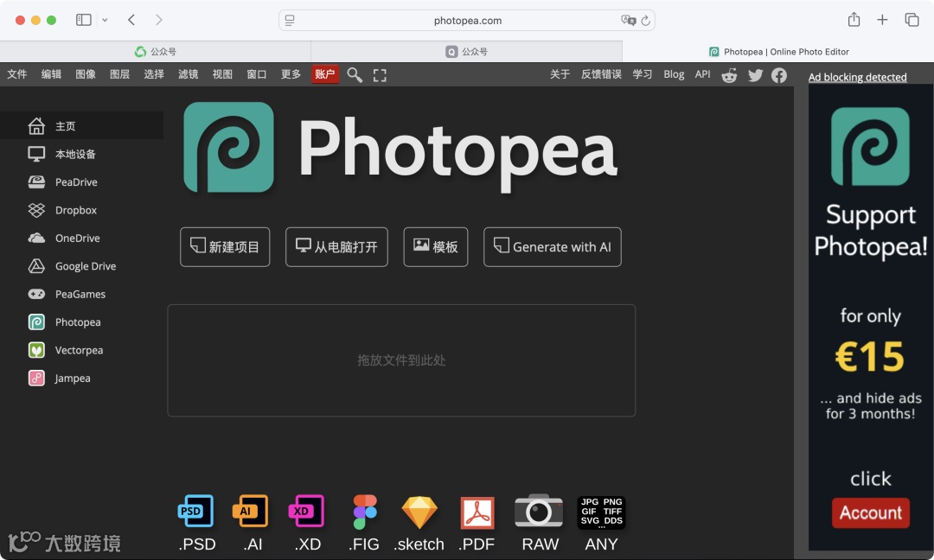Open the 关于 about link

(x=560, y=74)
